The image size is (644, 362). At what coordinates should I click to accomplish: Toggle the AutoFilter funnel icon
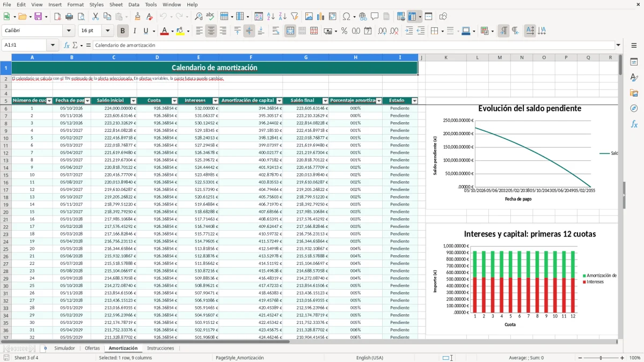(x=294, y=17)
